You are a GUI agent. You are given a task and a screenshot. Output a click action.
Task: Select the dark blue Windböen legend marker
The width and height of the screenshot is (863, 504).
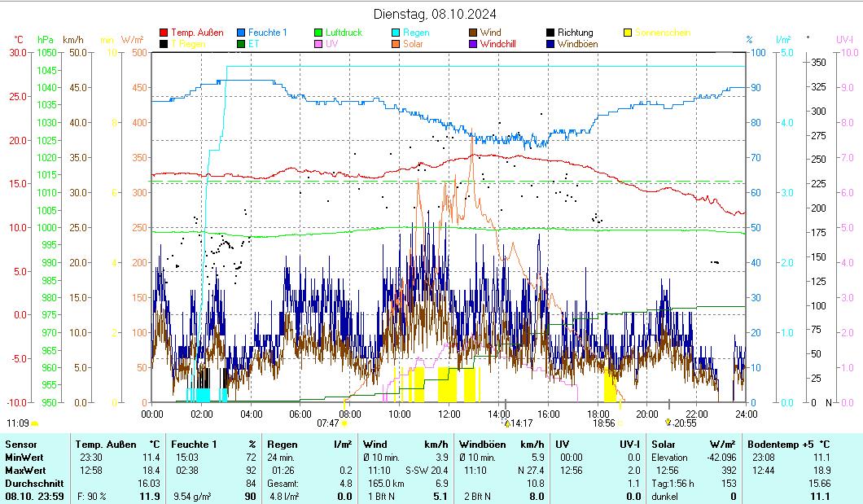tap(550, 44)
